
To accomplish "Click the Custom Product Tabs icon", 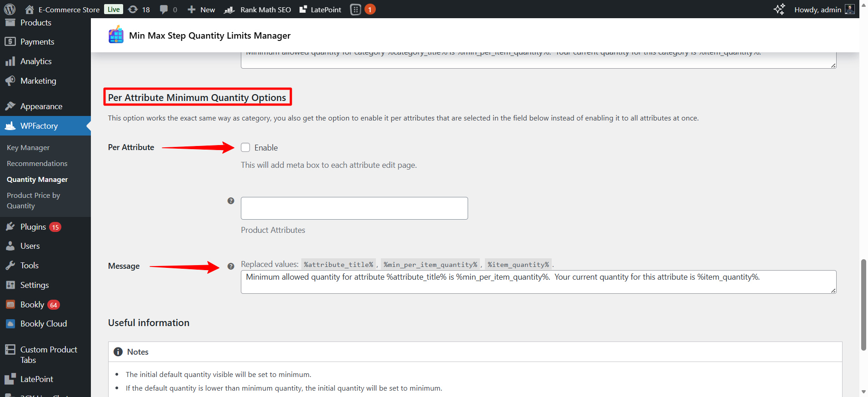I will [10, 349].
